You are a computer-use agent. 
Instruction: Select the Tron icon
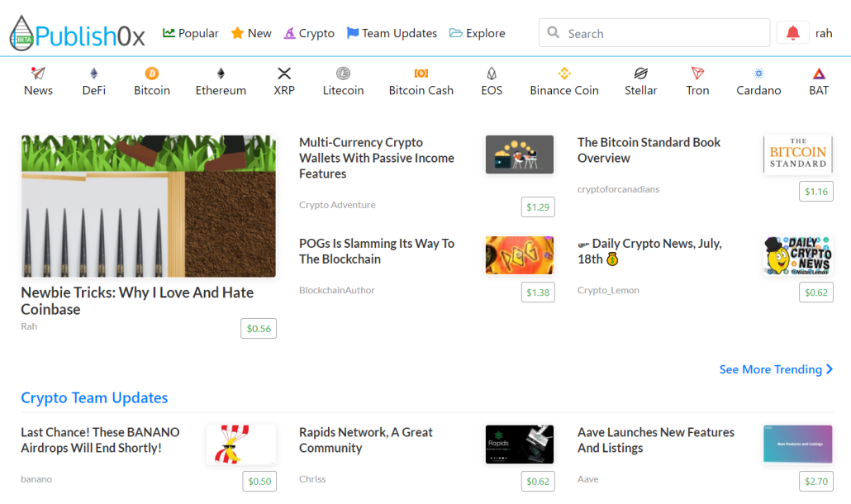click(x=697, y=74)
